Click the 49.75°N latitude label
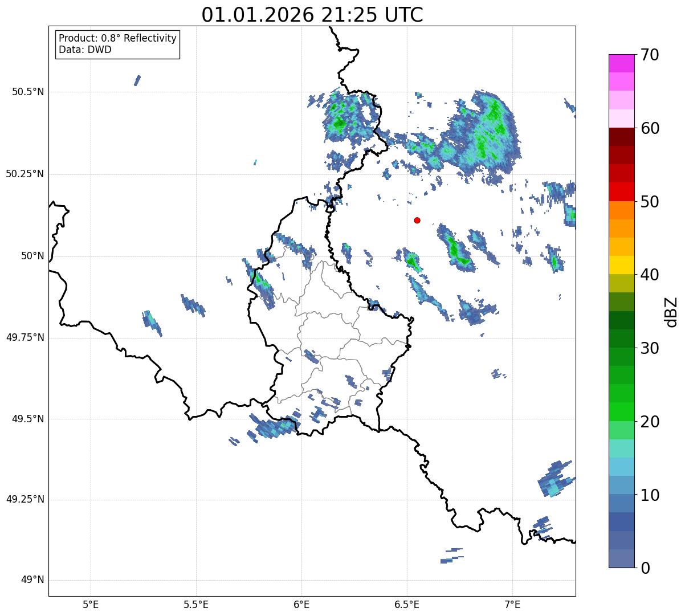Image resolution: width=685 pixels, height=616 pixels. pos(25,337)
